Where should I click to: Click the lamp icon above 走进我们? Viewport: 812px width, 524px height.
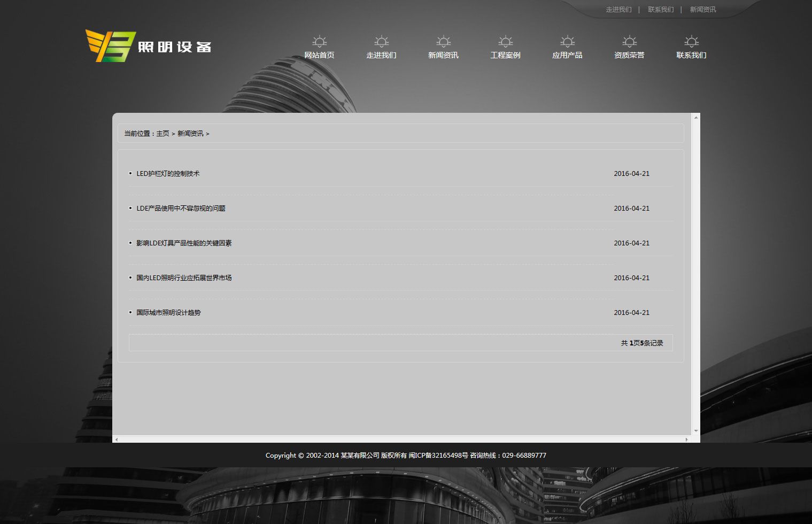(x=381, y=42)
